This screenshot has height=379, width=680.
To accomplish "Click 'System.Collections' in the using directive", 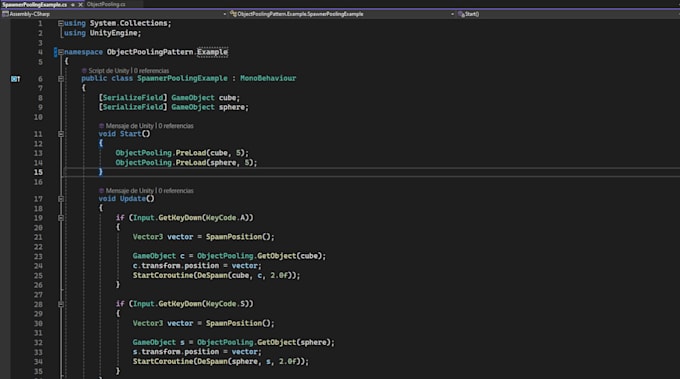I will coord(128,23).
